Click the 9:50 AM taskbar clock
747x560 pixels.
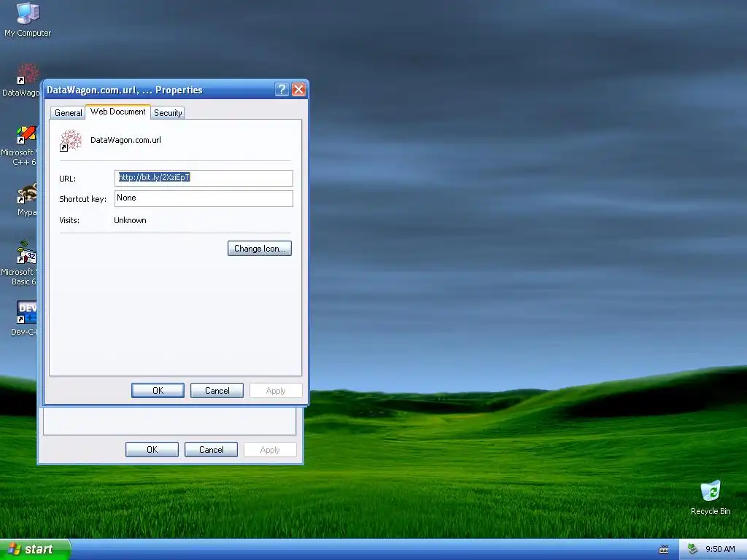coord(720,549)
